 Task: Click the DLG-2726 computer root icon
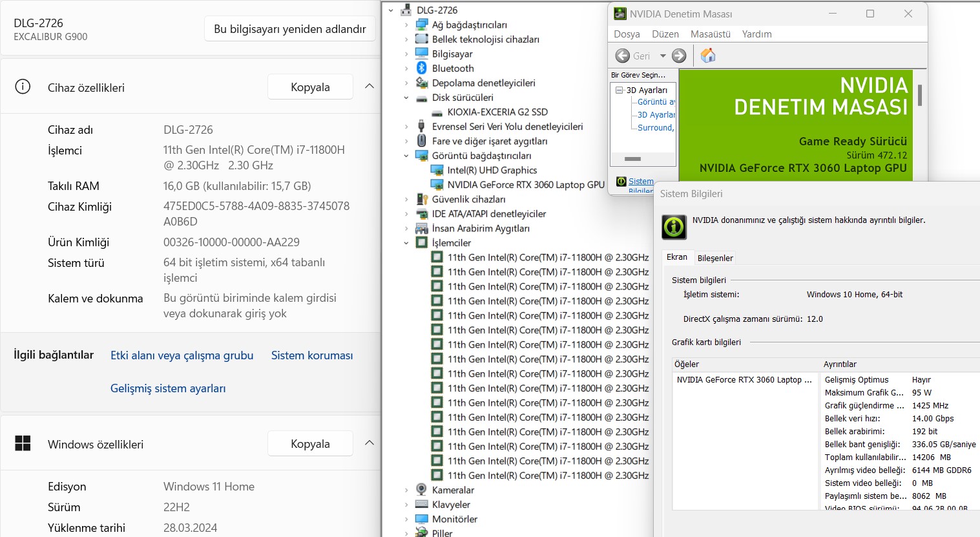[x=406, y=10]
